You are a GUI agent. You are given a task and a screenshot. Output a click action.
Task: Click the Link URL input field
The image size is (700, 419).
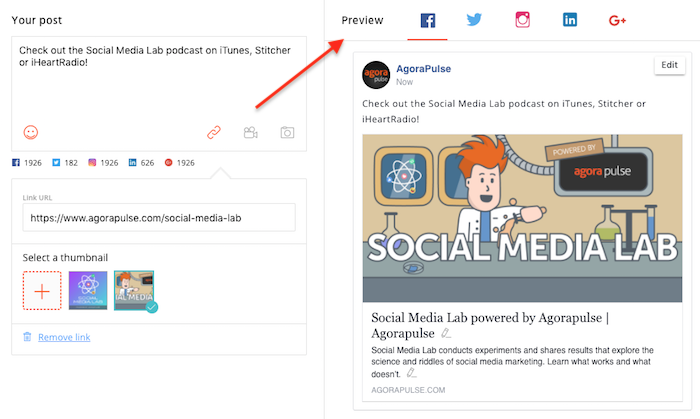[159, 218]
